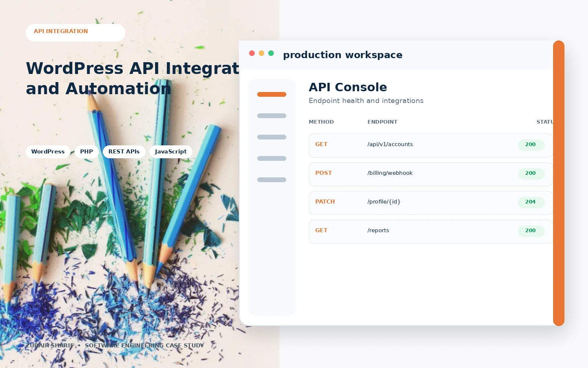Click the POST method label

pos(323,173)
